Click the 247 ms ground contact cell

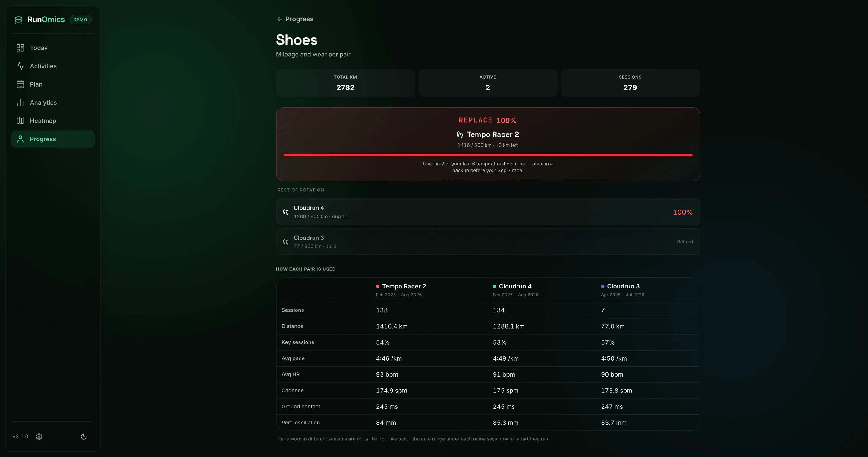pos(612,406)
